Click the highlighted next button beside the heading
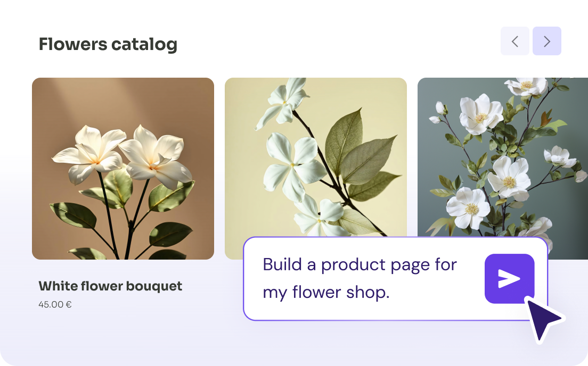The width and height of the screenshot is (588, 366). coord(546,41)
